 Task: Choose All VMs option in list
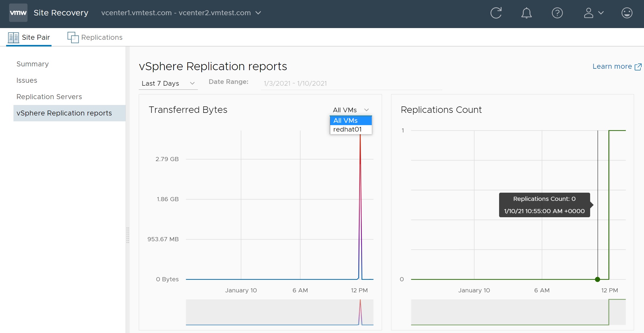[x=346, y=120]
